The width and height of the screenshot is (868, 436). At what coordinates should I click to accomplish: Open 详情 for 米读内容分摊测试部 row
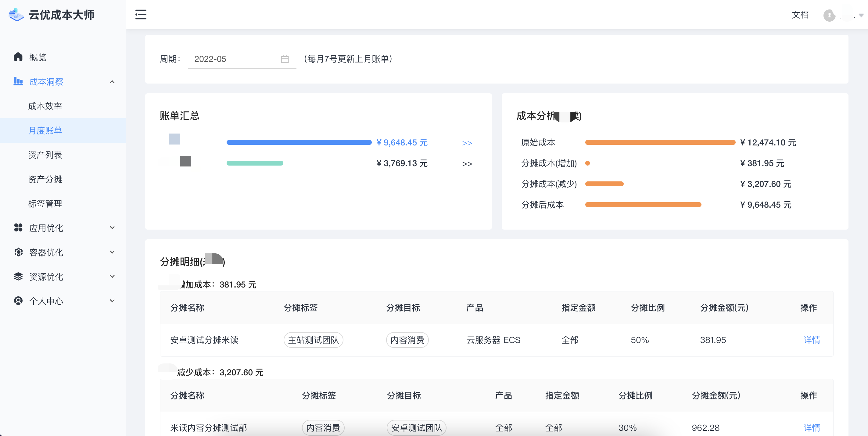pyautogui.click(x=812, y=427)
